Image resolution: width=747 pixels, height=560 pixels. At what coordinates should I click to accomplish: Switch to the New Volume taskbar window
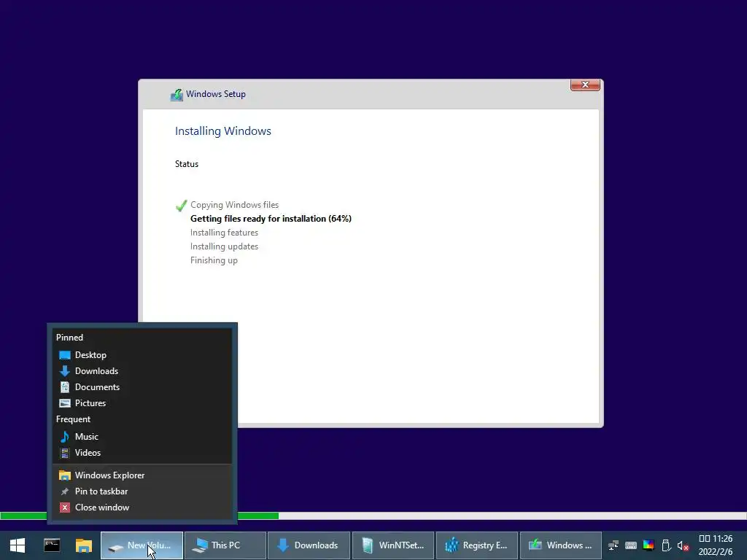pyautogui.click(x=142, y=545)
